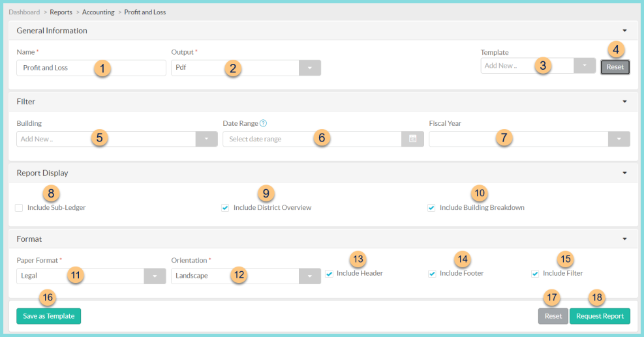644x337 pixels.
Task: Collapse the General Information section
Action: point(624,31)
